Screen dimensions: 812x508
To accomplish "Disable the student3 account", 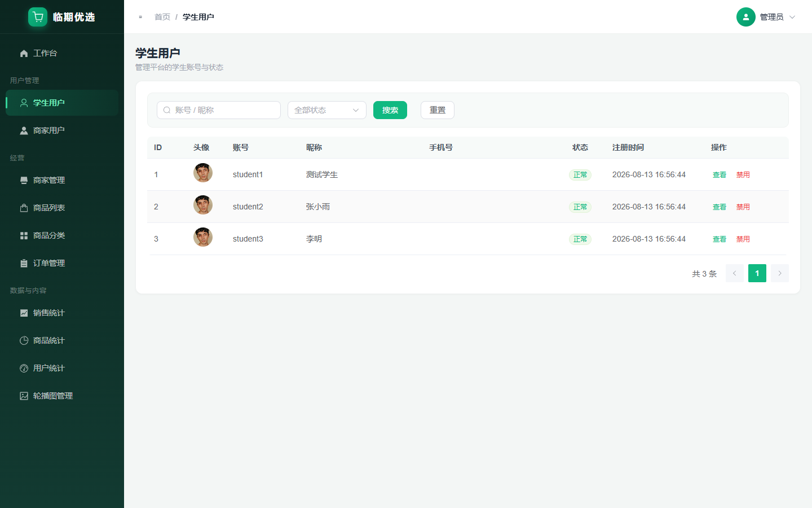I will 743,239.
